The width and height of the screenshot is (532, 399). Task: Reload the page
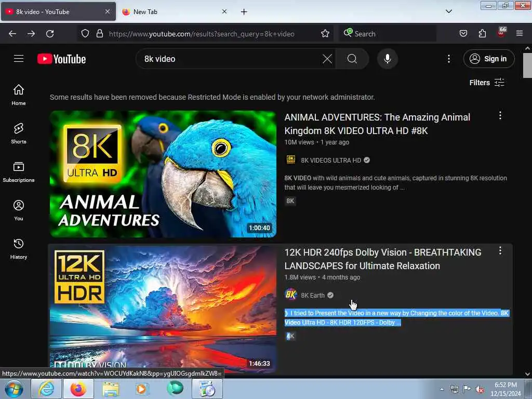tap(50, 34)
